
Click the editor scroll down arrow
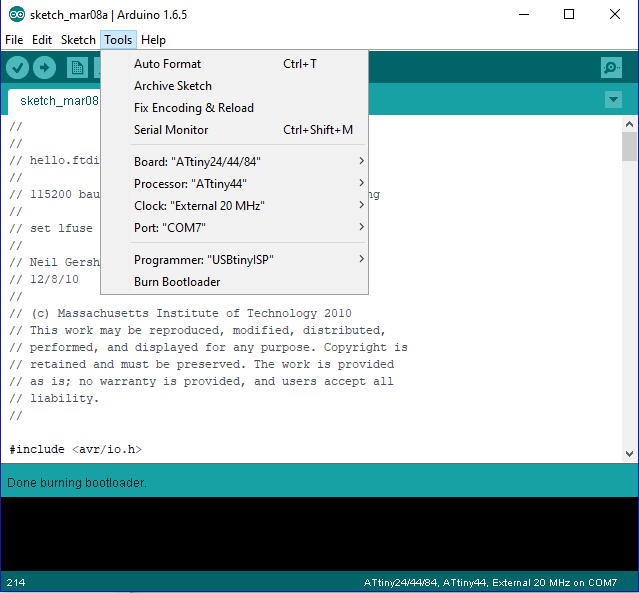(629, 454)
